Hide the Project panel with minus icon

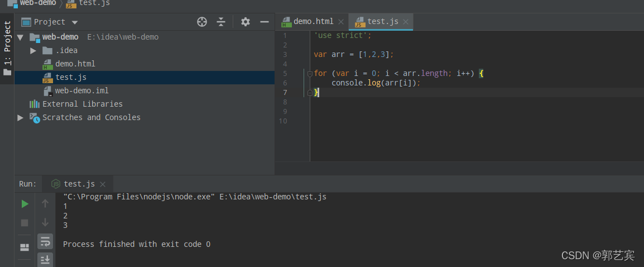pos(265,22)
